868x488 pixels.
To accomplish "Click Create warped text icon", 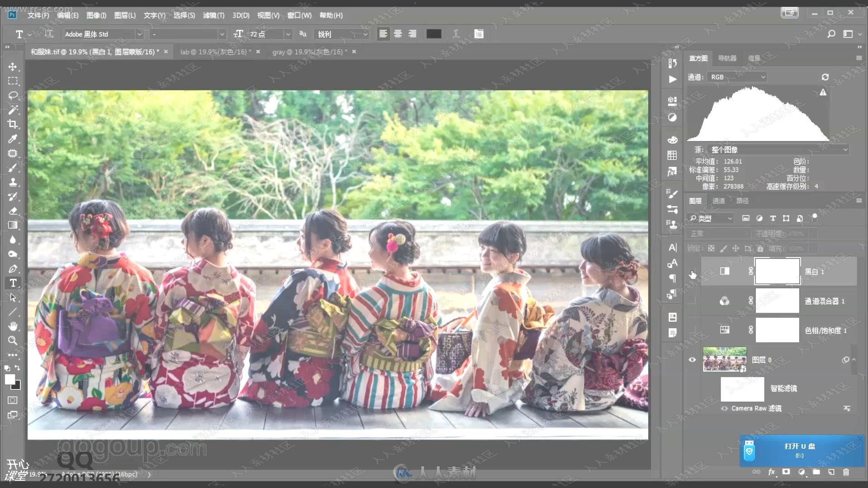I will (x=456, y=34).
